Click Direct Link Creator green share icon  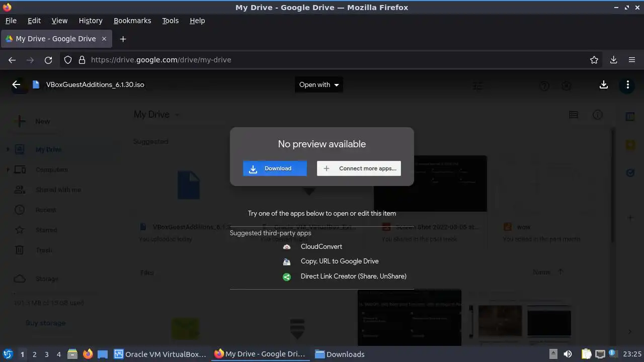pyautogui.click(x=287, y=277)
